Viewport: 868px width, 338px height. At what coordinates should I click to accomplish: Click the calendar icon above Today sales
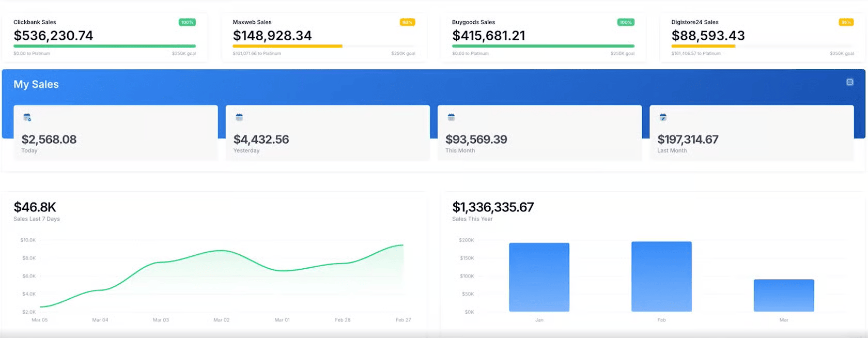pos(27,118)
